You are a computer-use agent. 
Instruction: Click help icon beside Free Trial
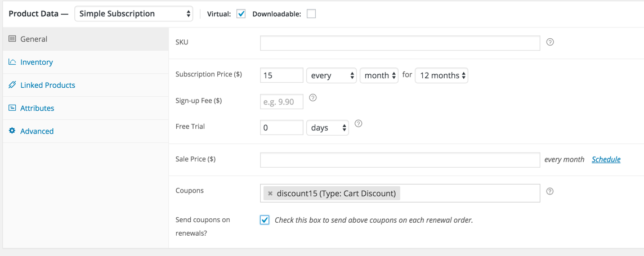coord(358,124)
